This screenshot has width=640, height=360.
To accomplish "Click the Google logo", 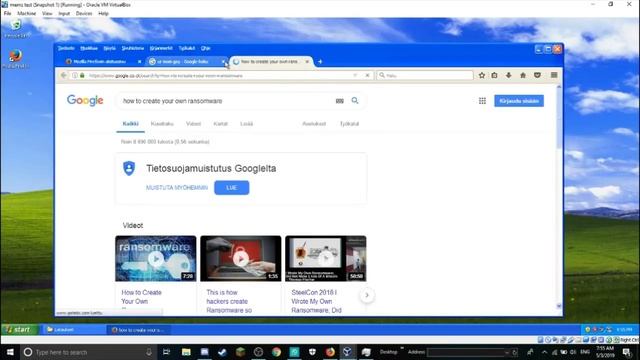I will coord(85,100).
